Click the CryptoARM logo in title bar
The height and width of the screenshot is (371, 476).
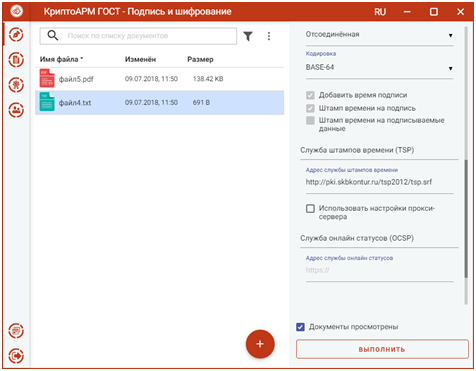point(17,11)
